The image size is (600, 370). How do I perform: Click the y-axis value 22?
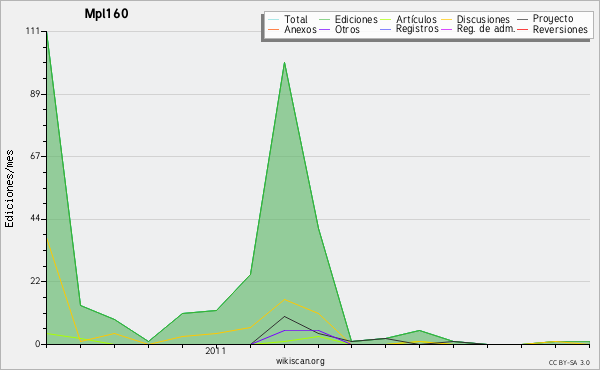point(35,281)
